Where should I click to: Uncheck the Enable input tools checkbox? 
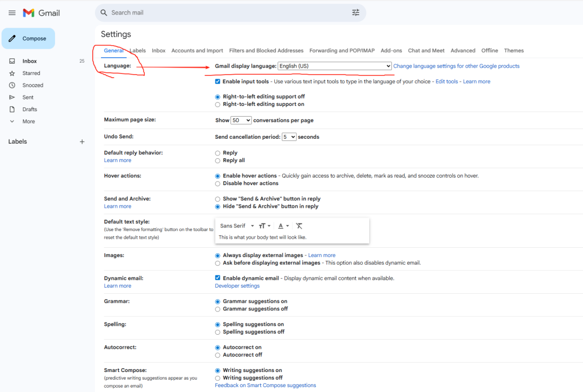tap(218, 82)
